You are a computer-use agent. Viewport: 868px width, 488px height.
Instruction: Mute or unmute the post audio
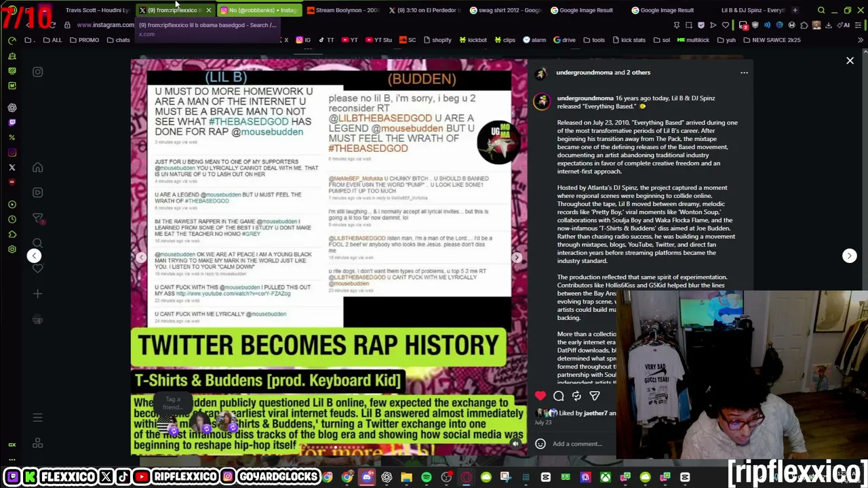pyautogui.click(x=515, y=444)
